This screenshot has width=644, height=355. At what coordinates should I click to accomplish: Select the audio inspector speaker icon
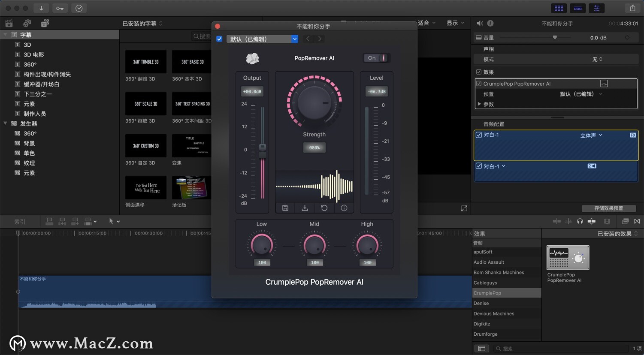tap(480, 23)
